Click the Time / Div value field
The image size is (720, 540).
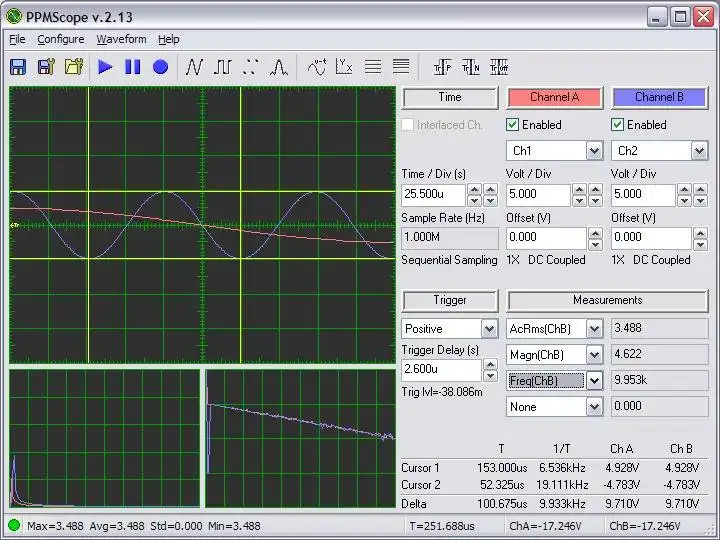pyautogui.click(x=432, y=195)
